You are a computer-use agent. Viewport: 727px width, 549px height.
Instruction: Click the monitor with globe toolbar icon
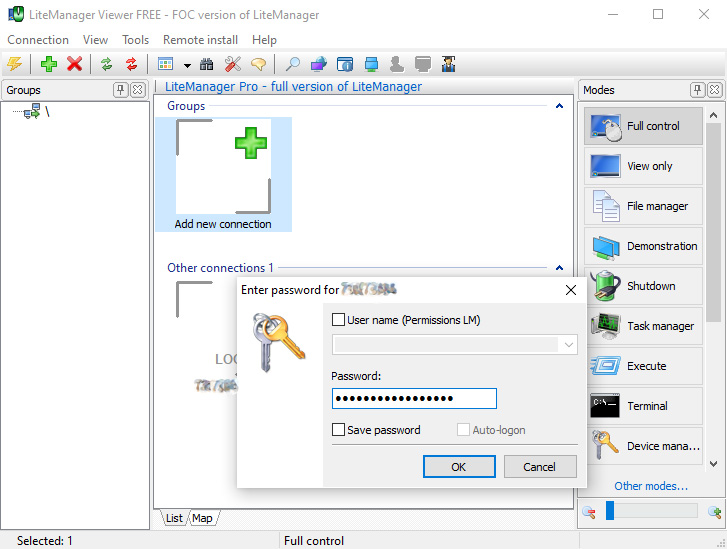click(319, 64)
